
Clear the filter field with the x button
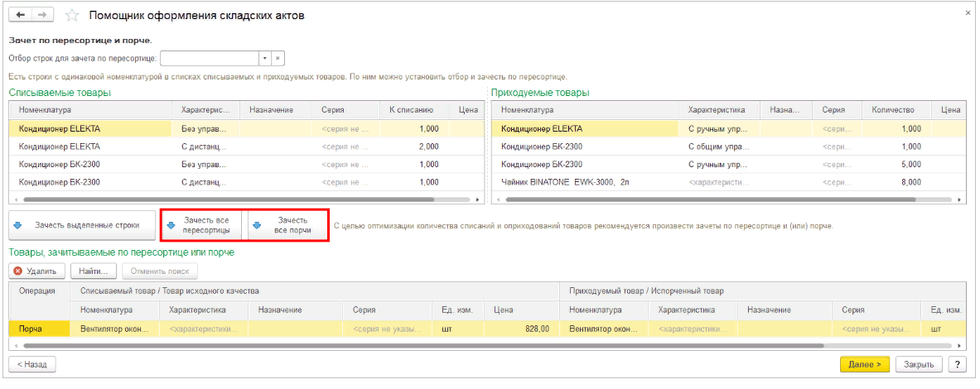tap(278, 58)
